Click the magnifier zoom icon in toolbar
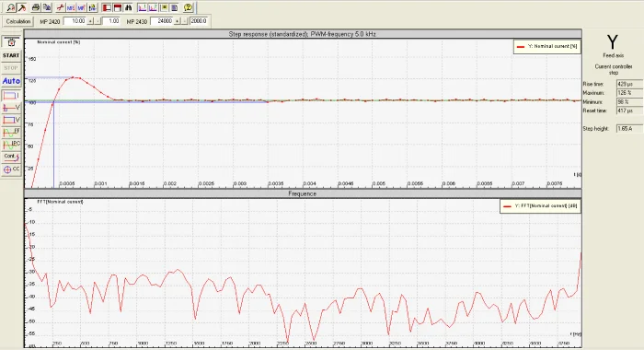This screenshot has height=350, width=644. point(11,7)
